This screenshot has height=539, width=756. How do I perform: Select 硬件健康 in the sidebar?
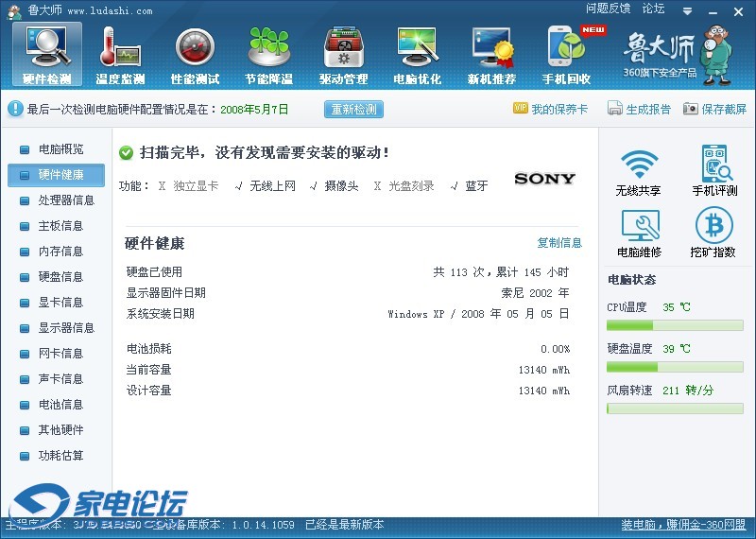(x=56, y=175)
